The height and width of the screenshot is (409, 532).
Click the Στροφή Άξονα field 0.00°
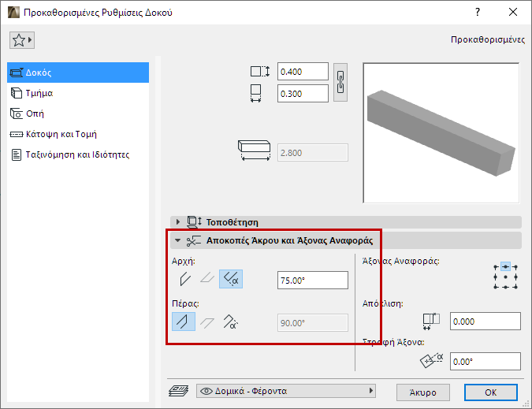coord(485,361)
